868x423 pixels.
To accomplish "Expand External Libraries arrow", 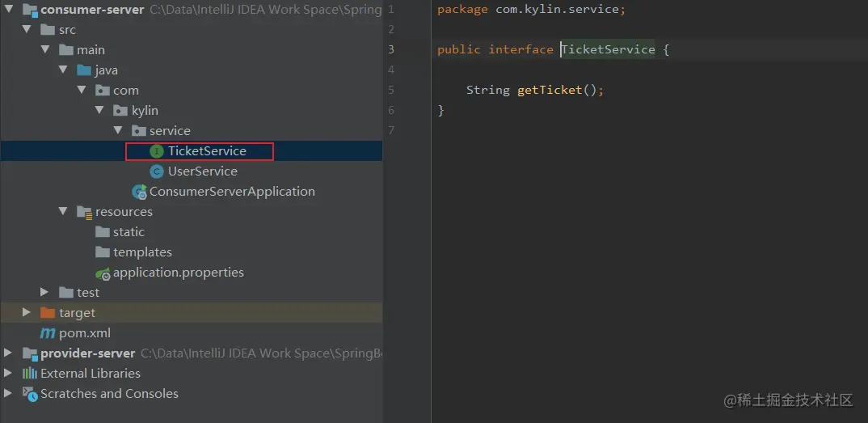I will tap(8, 373).
